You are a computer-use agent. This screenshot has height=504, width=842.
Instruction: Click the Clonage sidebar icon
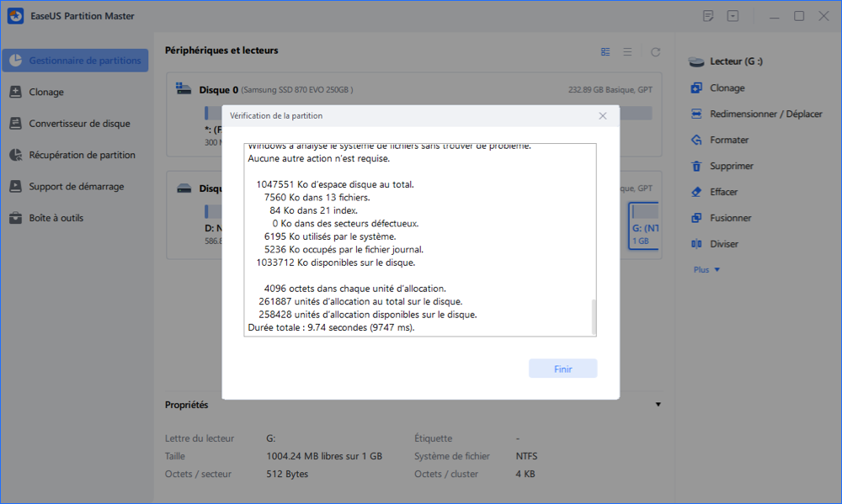point(15,92)
